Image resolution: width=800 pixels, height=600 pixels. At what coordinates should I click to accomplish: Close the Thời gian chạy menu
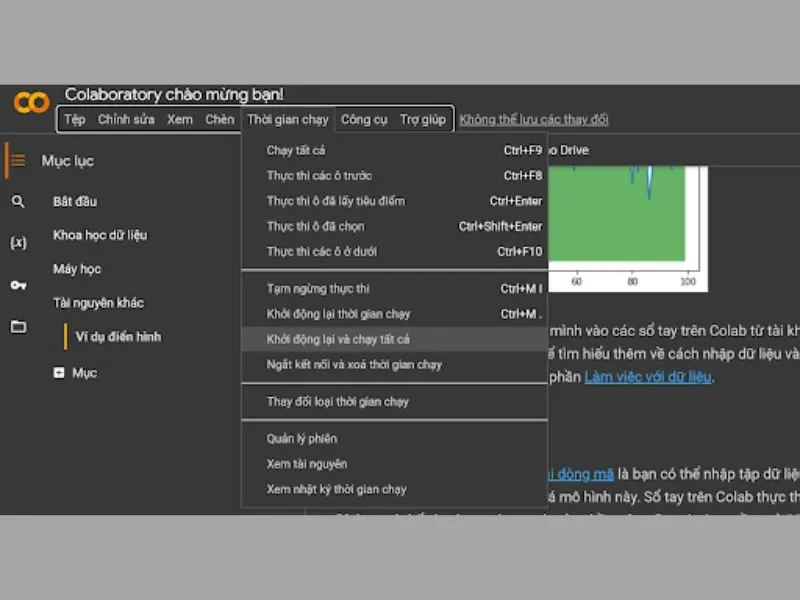(x=288, y=119)
